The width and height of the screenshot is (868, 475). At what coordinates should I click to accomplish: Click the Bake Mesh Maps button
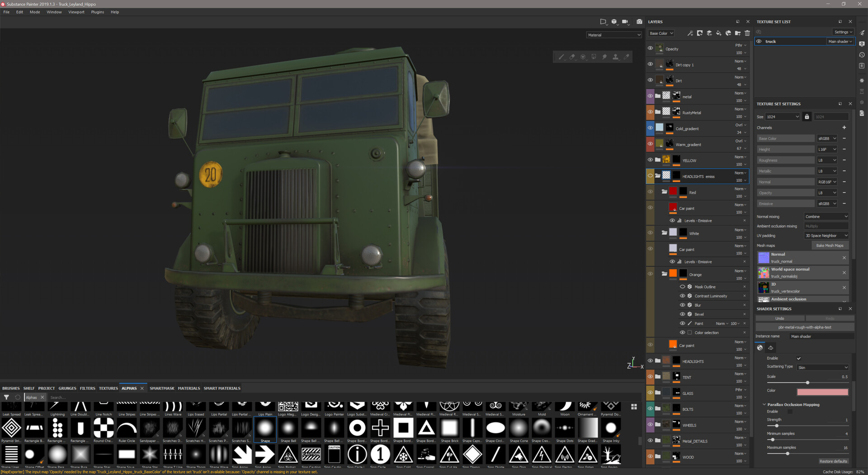(x=830, y=245)
